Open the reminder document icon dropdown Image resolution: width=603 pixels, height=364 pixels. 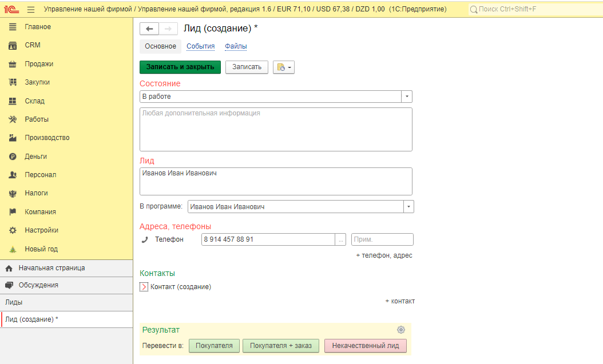284,67
